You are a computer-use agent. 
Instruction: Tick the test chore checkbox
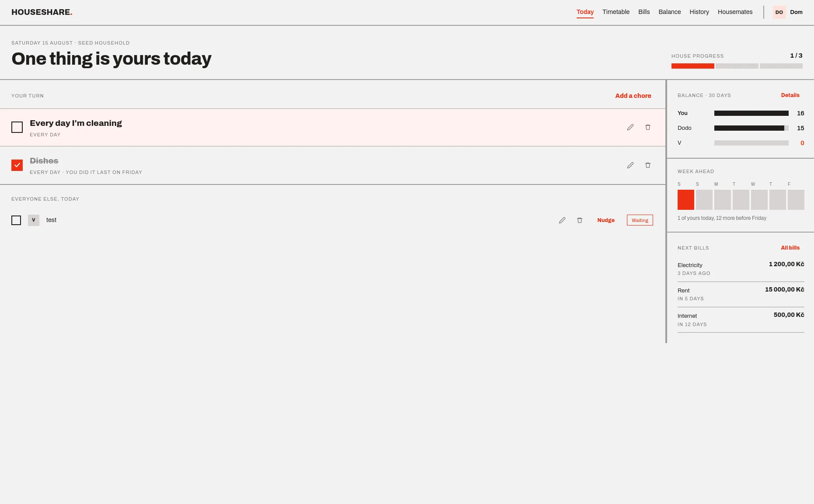[x=16, y=220]
